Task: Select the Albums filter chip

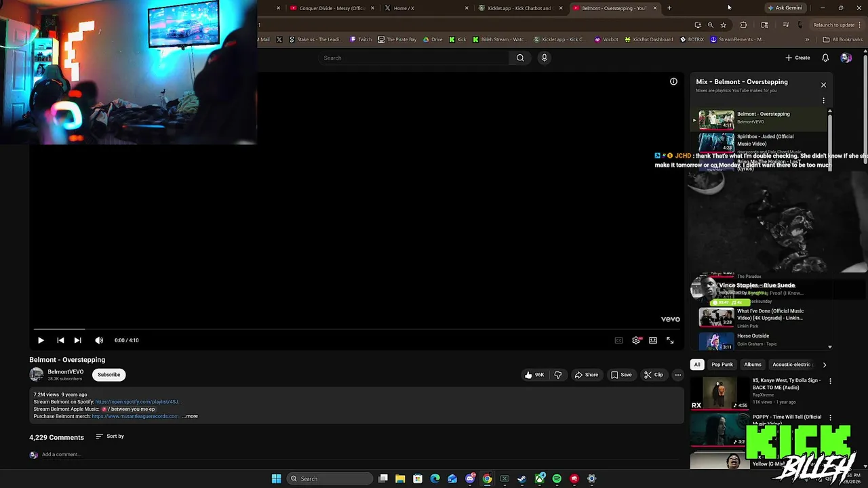Action: tap(753, 365)
